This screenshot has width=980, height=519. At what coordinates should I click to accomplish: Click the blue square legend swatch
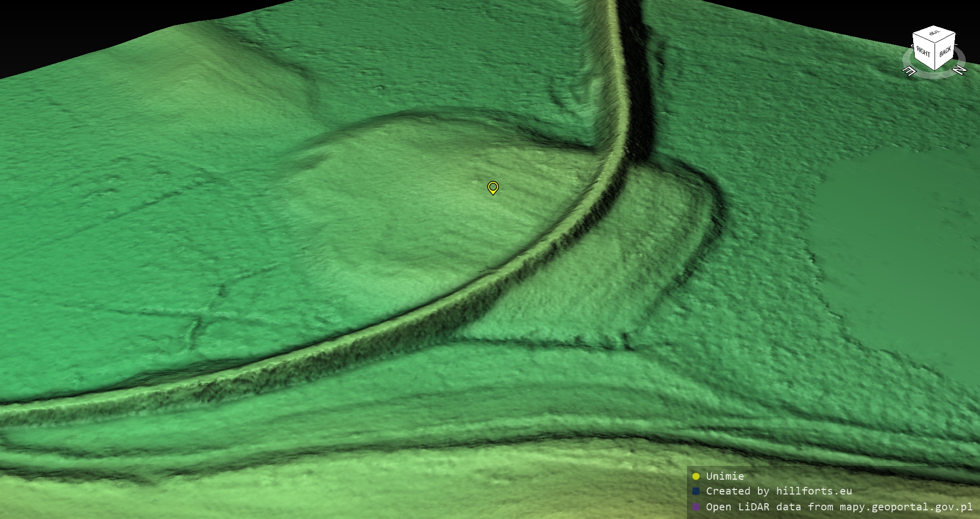point(696,491)
